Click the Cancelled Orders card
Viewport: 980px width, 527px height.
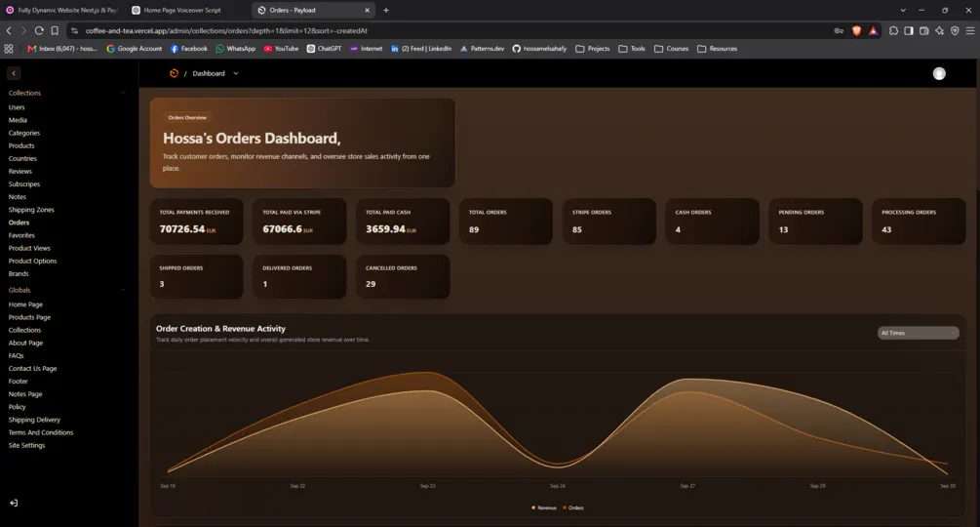point(403,276)
